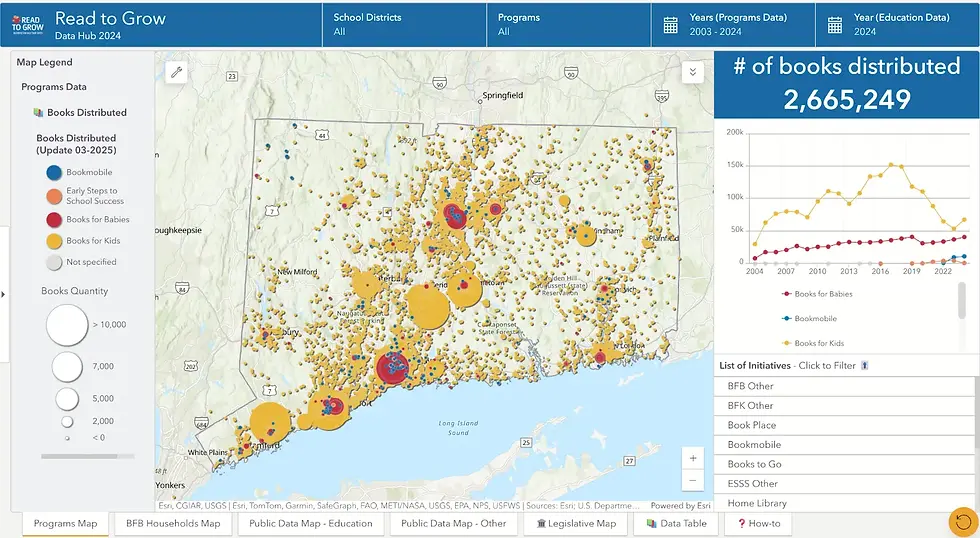Image resolution: width=980 pixels, height=538 pixels.
Task: Click the 'New Milford' map label
Action: (298, 272)
